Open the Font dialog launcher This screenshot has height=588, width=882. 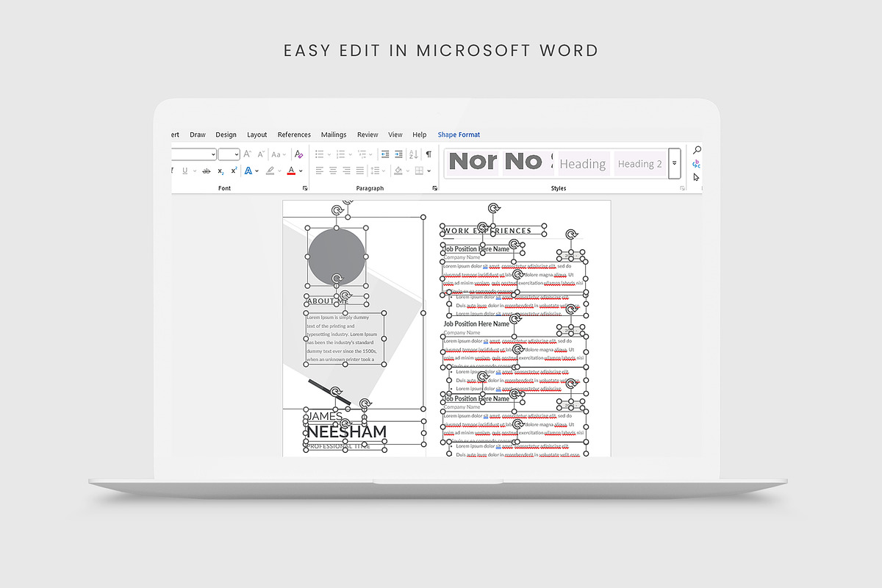pos(305,188)
